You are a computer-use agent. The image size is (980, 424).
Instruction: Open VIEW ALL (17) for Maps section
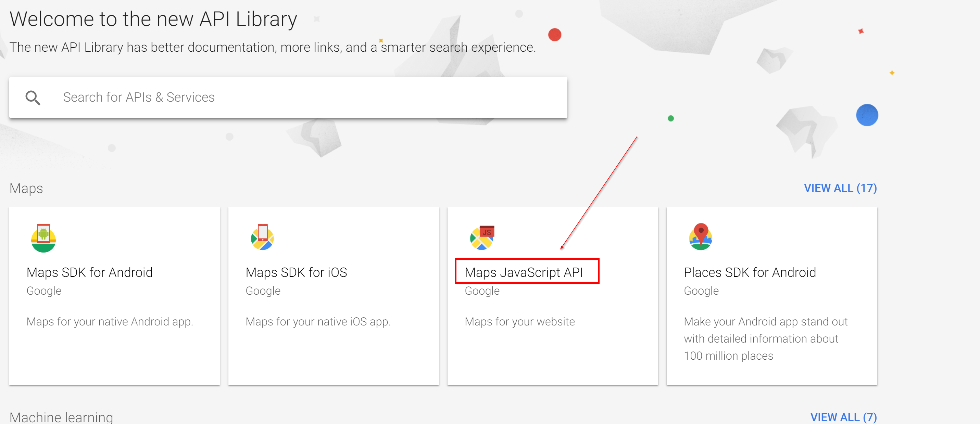(840, 188)
